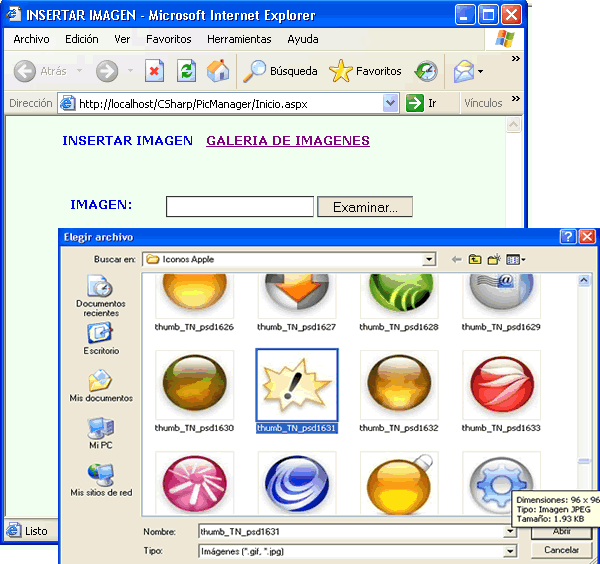Open the mail envelope icon
The height and width of the screenshot is (564, 600).
coord(463,71)
